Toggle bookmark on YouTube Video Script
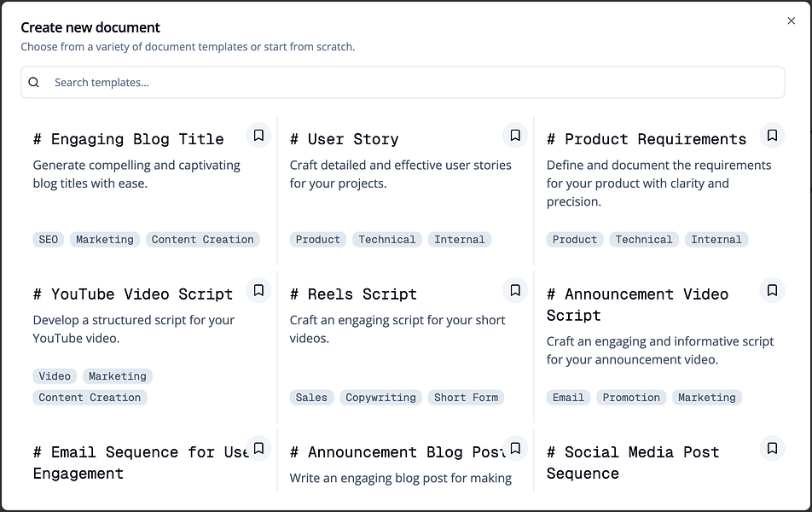 (258, 291)
